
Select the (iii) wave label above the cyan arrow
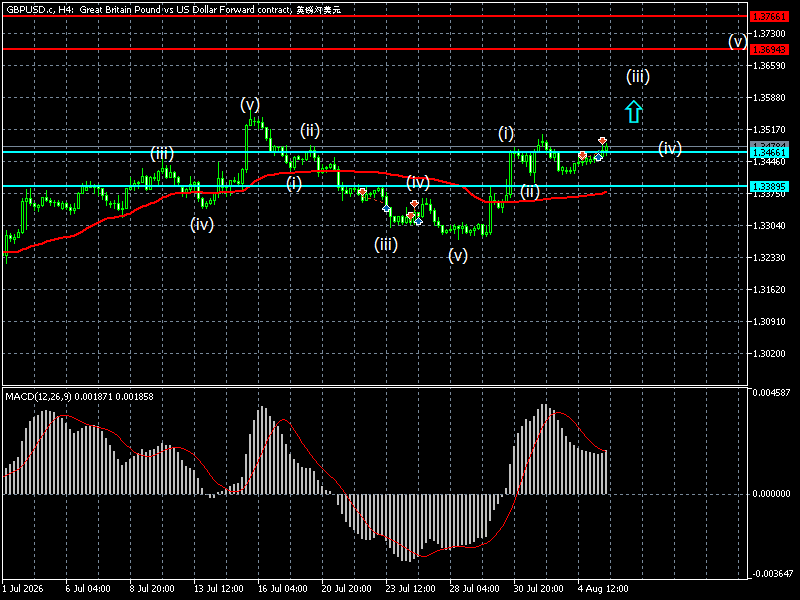pyautogui.click(x=638, y=77)
